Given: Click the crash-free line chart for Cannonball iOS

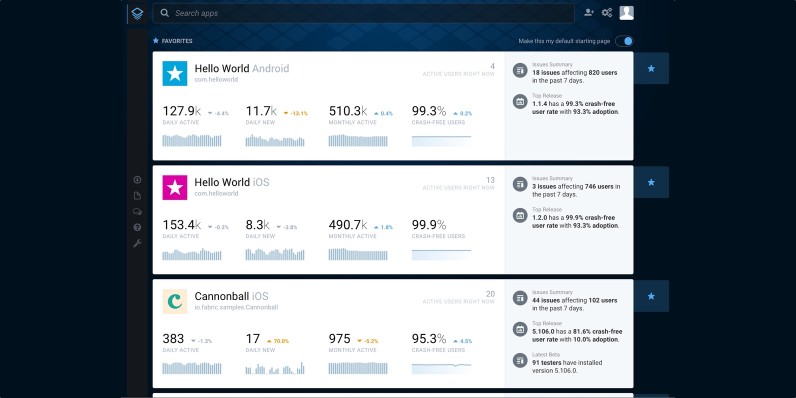Looking at the screenshot, I should point(441,368).
